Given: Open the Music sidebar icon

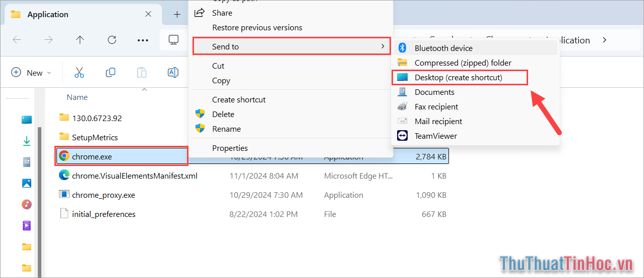Looking at the screenshot, I should tap(27, 204).
